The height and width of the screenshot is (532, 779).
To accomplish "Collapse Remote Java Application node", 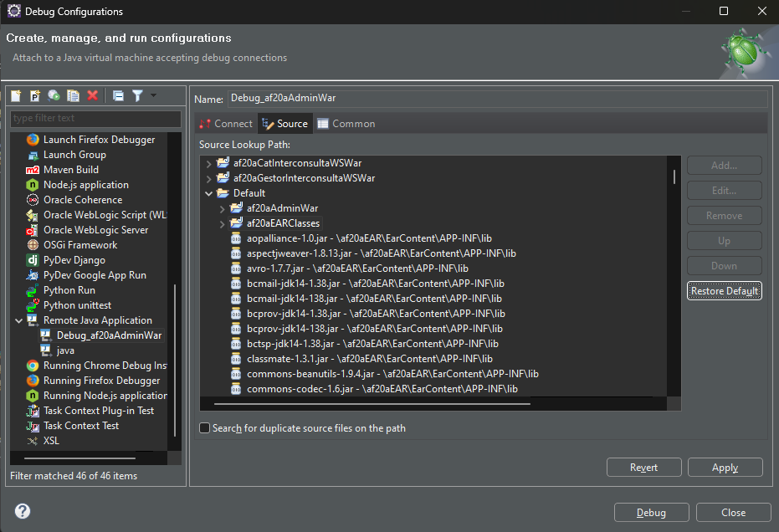I will [x=19, y=321].
